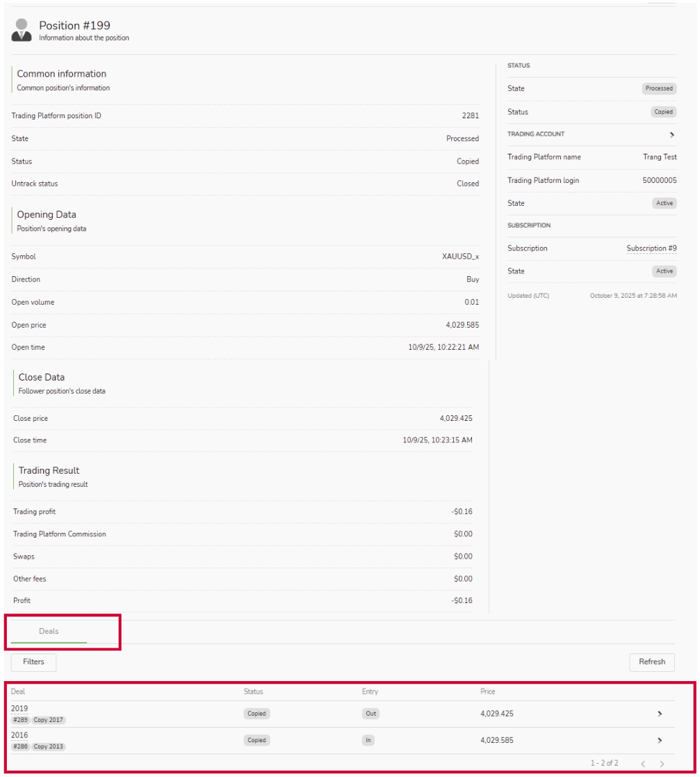Open deal 2019 details chevron

click(x=659, y=714)
